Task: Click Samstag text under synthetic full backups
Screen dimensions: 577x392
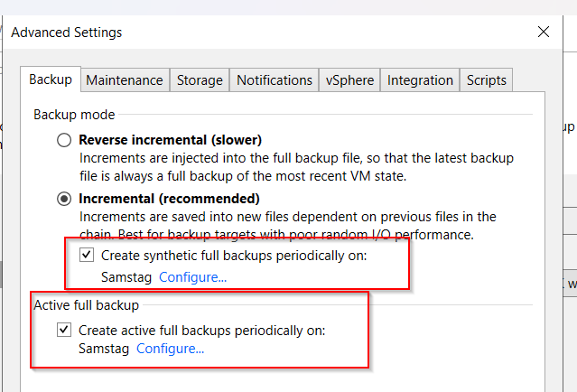Action: click(x=126, y=276)
